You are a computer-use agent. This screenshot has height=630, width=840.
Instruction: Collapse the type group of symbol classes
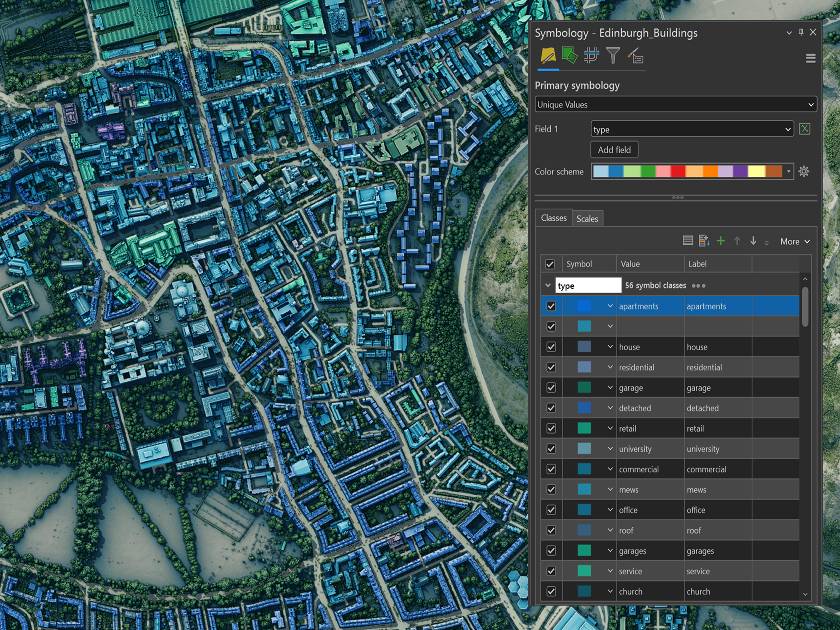tap(547, 285)
